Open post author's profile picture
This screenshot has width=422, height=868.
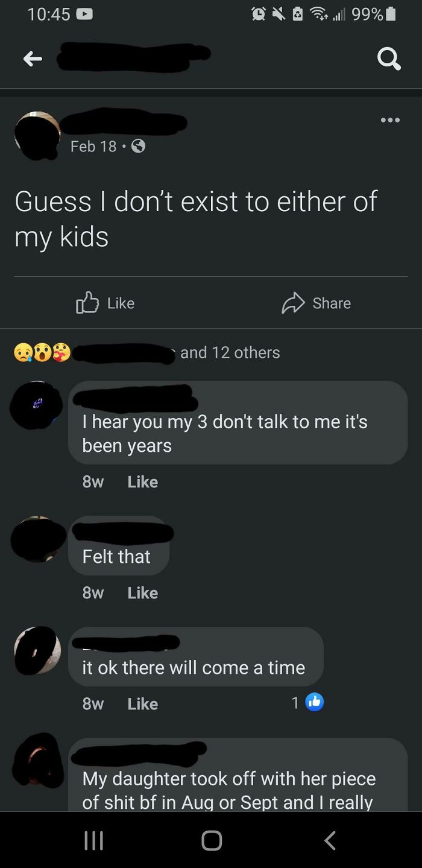38,135
